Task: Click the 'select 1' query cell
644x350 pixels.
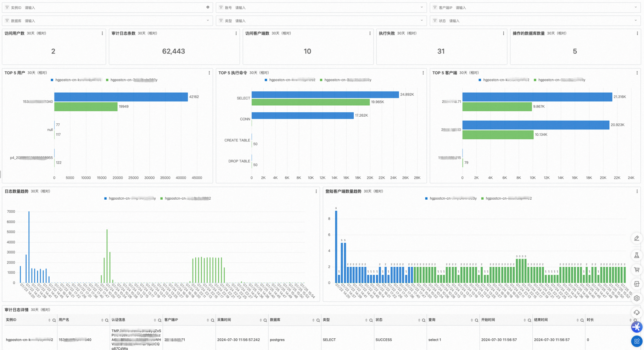Action: click(x=435, y=340)
